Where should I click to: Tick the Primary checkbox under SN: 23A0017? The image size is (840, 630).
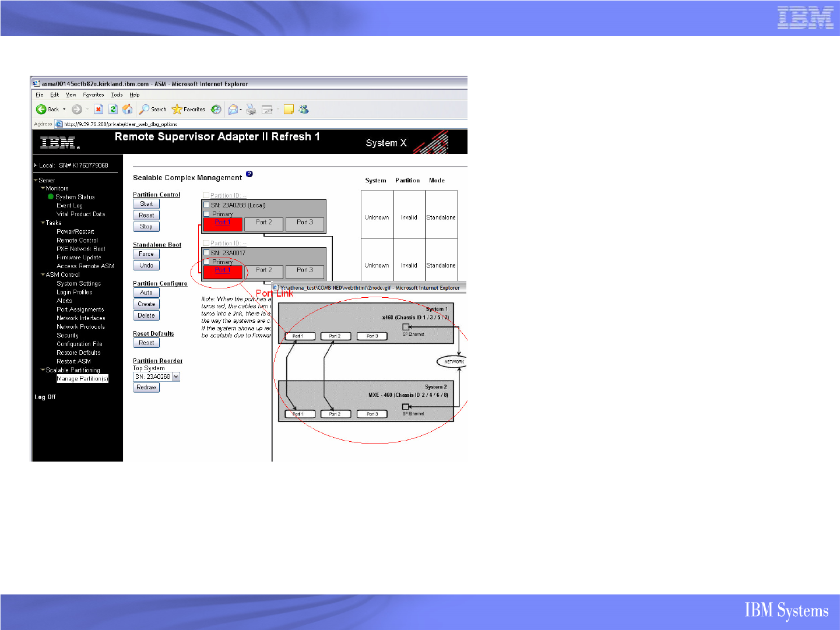[206, 261]
